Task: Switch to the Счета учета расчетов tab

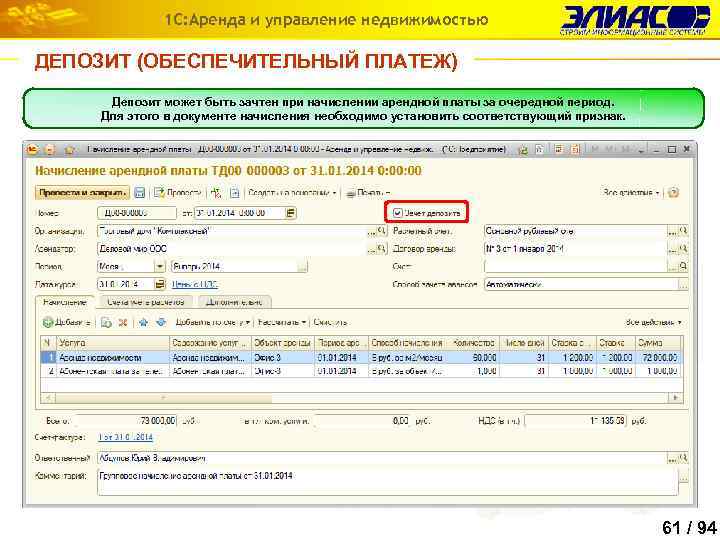Action: [x=146, y=302]
